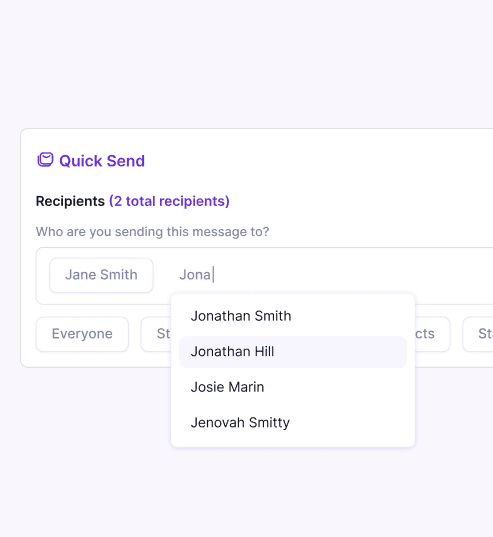
Task: Click the 2 total recipients count
Action: point(169,201)
